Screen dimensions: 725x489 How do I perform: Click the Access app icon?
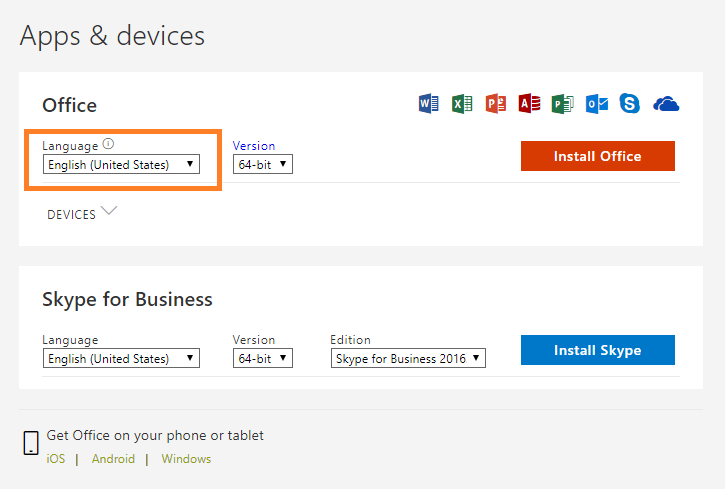pos(529,104)
